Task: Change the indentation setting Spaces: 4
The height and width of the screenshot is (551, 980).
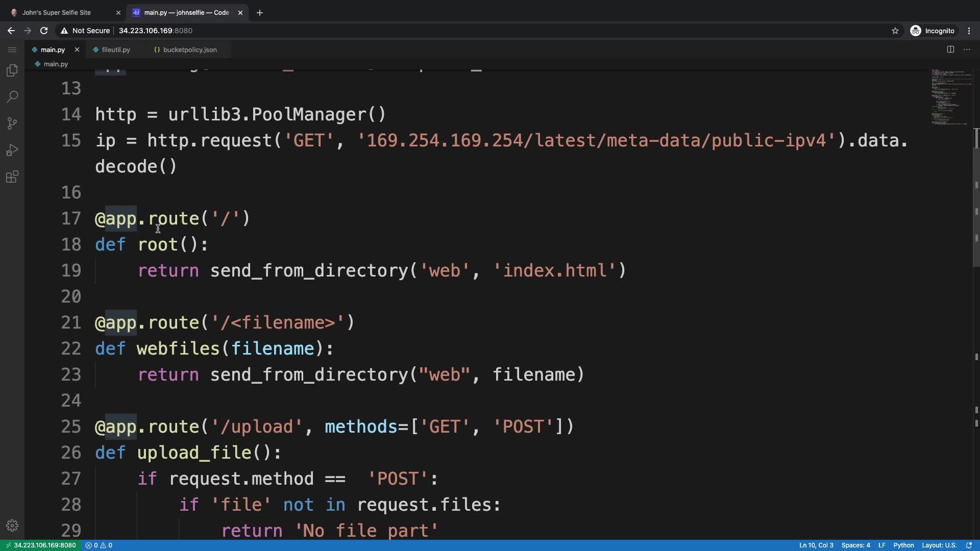Action: point(855,545)
